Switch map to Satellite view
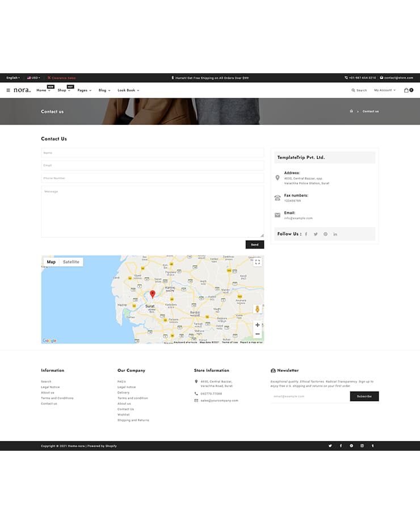 (x=71, y=262)
